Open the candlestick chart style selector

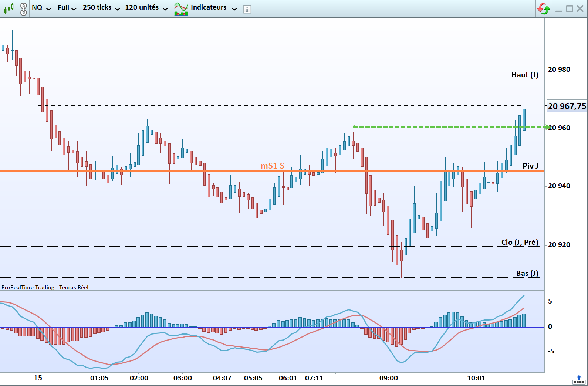click(9, 8)
